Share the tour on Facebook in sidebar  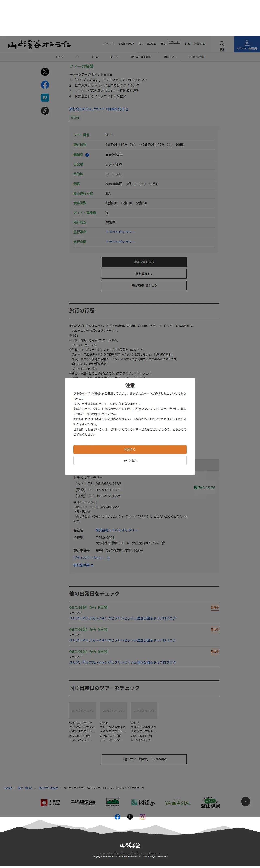pos(45,84)
